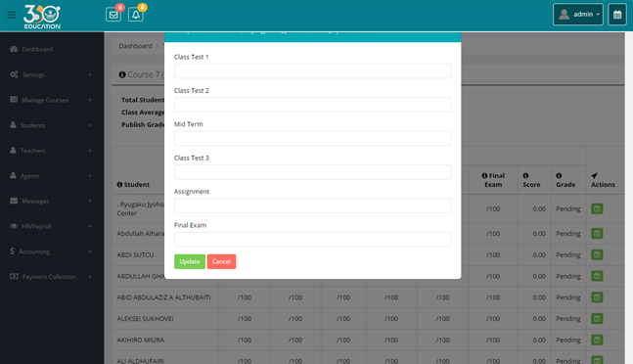Click the Dashboard breadcrumb link
The image size is (633, 364).
135,46
